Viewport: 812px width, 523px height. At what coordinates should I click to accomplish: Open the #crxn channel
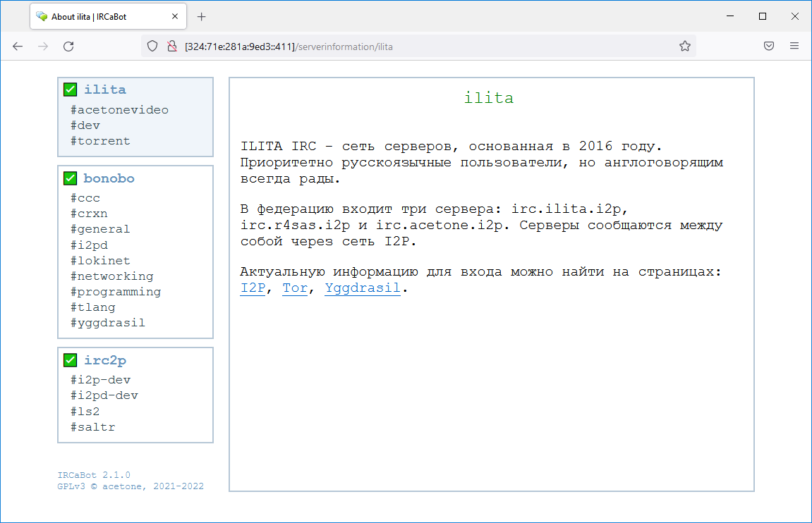point(89,213)
